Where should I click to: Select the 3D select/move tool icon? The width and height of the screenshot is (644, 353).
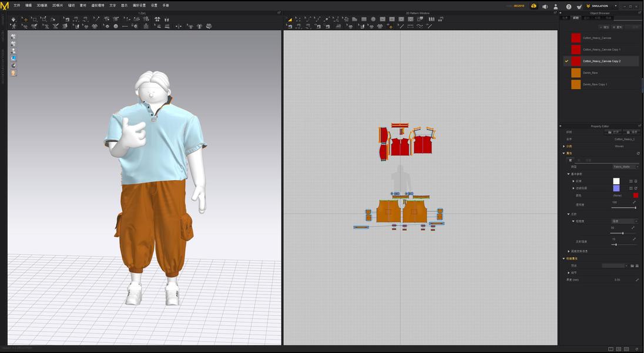pyautogui.click(x=25, y=19)
